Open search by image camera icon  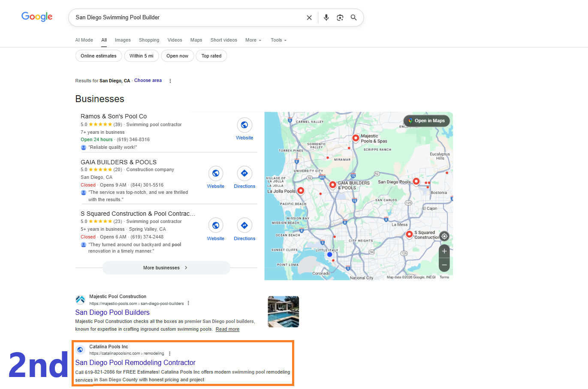point(340,18)
